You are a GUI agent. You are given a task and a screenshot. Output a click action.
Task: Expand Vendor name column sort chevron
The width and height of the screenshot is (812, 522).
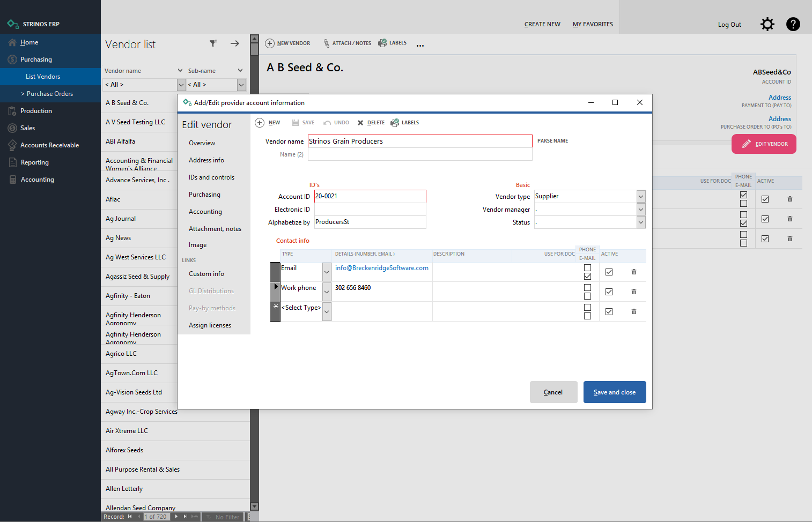[180, 71]
